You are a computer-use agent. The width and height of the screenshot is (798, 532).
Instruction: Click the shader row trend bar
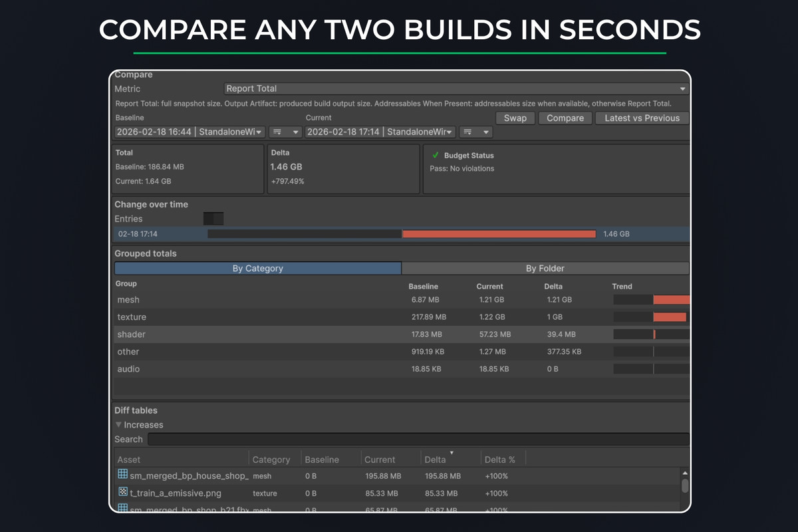coord(651,334)
